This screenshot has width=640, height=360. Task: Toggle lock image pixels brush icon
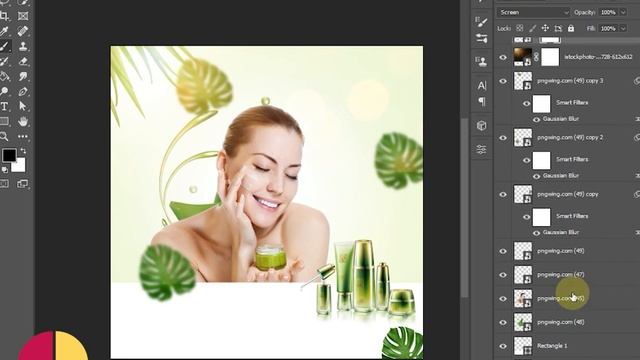click(533, 28)
